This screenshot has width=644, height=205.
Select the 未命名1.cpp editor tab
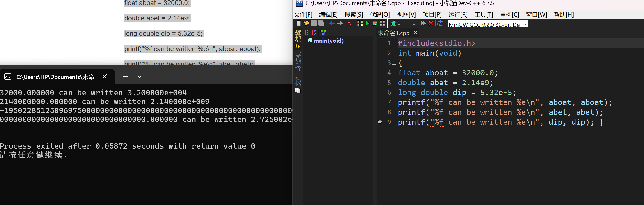pos(393,33)
